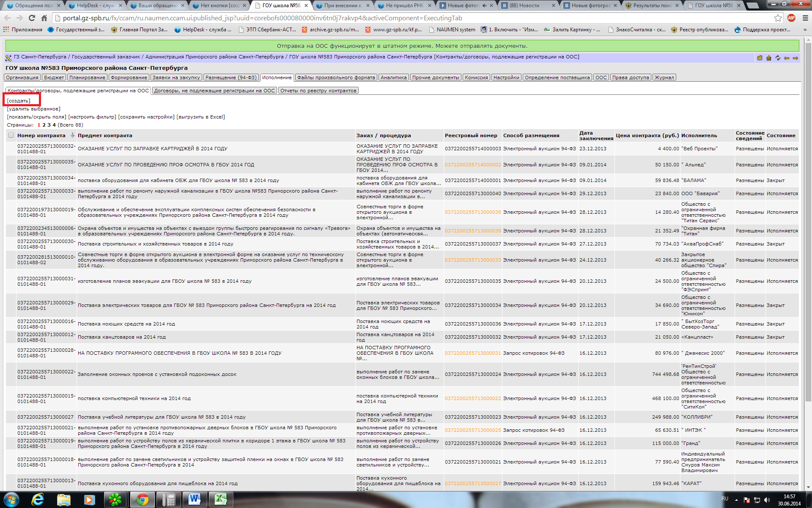
Task: Switch to Отчеты по реестру контрактов tab
Action: [318, 91]
